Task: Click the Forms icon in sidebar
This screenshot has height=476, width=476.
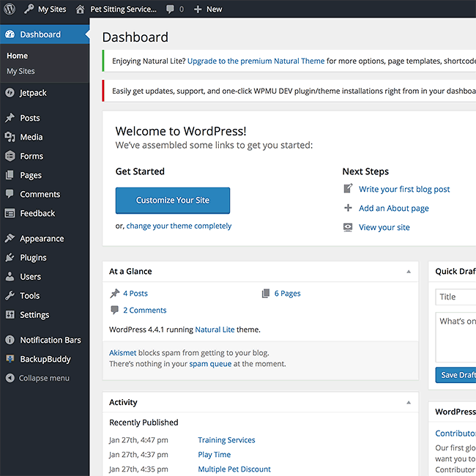Action: (10, 156)
